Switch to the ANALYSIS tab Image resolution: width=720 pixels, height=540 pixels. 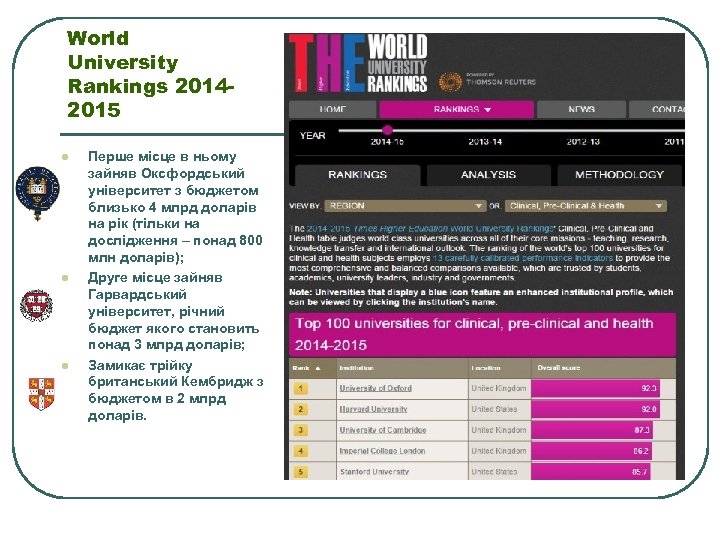click(489, 175)
